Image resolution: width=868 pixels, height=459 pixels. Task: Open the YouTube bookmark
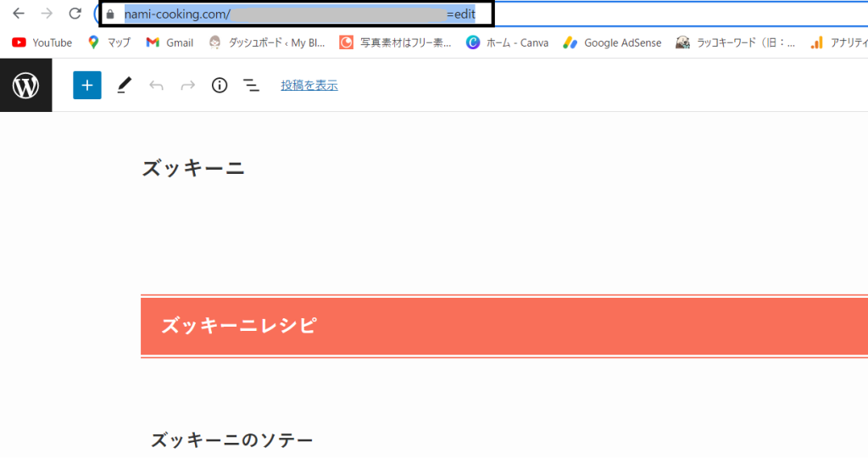pyautogui.click(x=42, y=42)
